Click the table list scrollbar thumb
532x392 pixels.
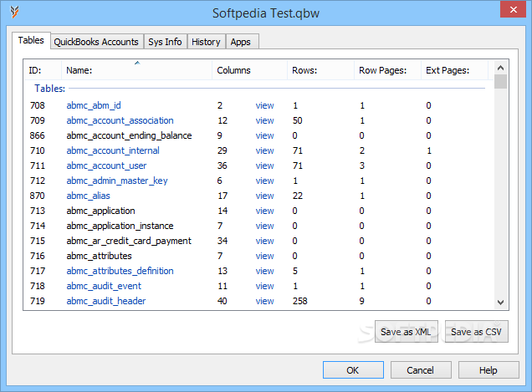coord(500,82)
